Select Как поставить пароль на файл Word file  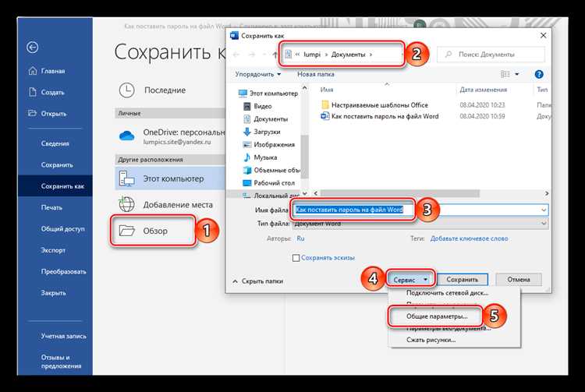coord(380,116)
